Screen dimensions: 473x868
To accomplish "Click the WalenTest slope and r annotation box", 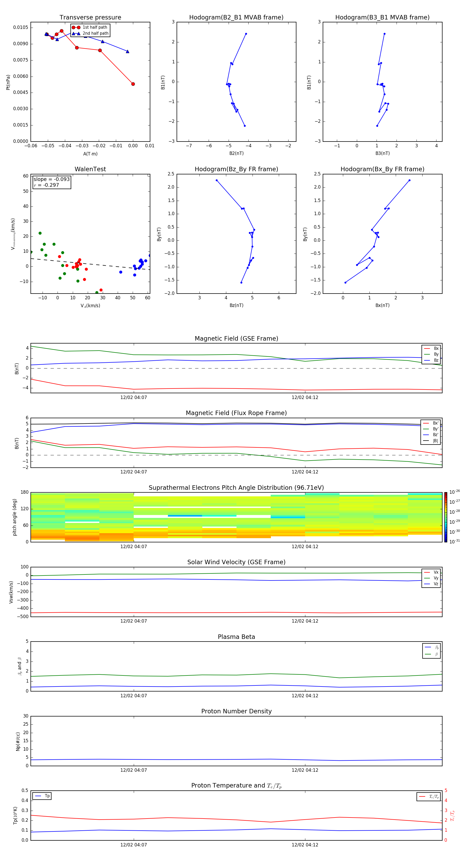I will pyautogui.click(x=52, y=182).
